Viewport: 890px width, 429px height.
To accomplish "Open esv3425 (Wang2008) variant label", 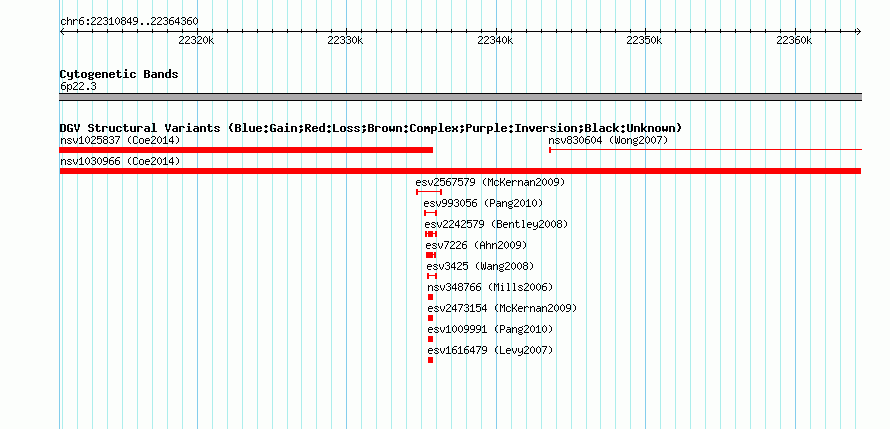I will click(480, 266).
